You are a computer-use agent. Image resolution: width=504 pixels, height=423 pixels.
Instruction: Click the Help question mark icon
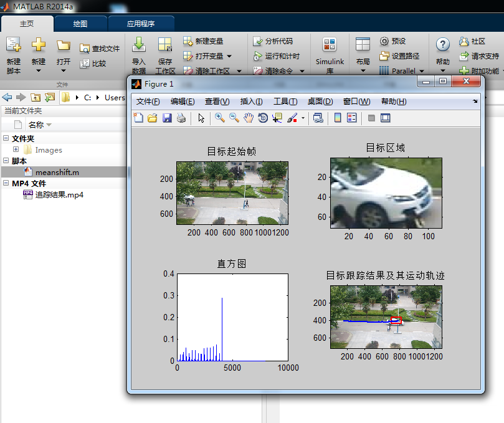(442, 44)
